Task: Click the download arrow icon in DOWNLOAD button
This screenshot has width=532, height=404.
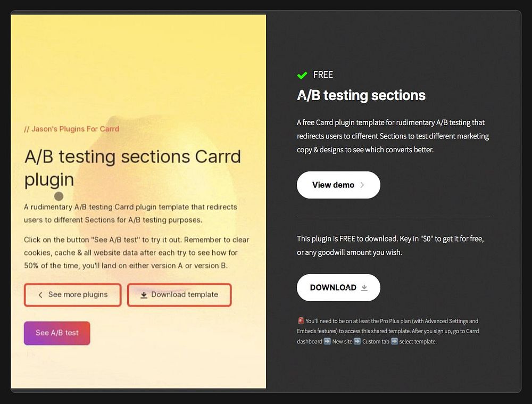Action: [x=364, y=287]
